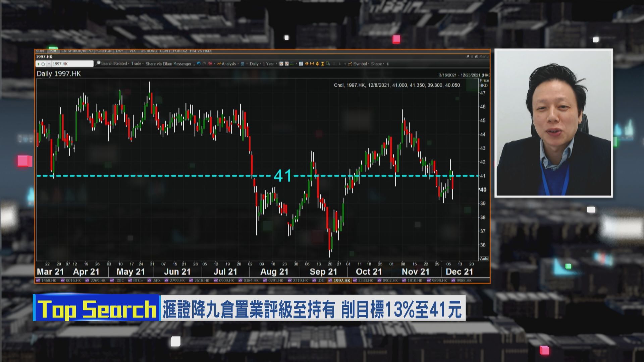Open the Analysis dropdown
The width and height of the screenshot is (644, 362).
pyautogui.click(x=228, y=64)
